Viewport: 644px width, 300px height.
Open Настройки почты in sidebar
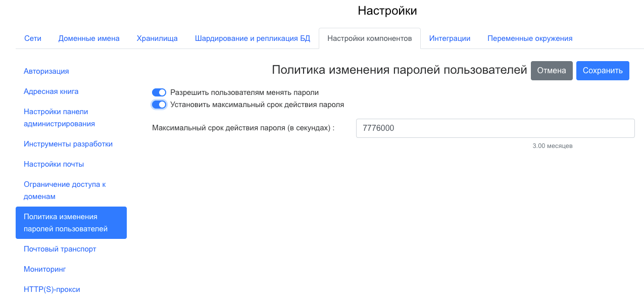point(54,164)
